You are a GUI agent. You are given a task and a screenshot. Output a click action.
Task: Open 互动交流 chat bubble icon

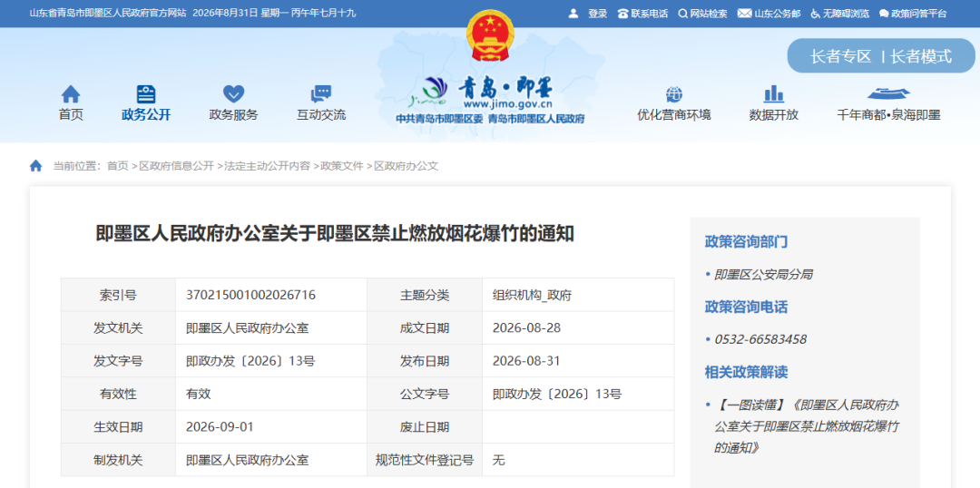pyautogui.click(x=320, y=94)
